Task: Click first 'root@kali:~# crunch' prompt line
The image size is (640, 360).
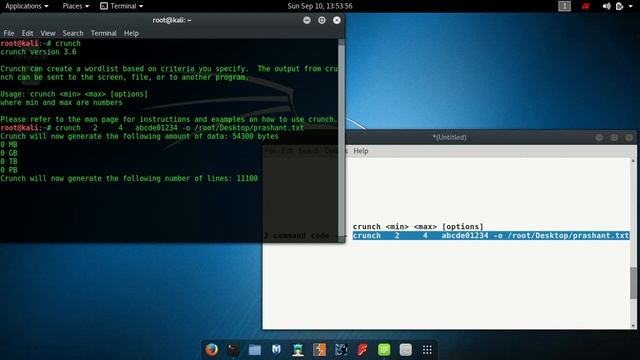Action: coord(40,43)
